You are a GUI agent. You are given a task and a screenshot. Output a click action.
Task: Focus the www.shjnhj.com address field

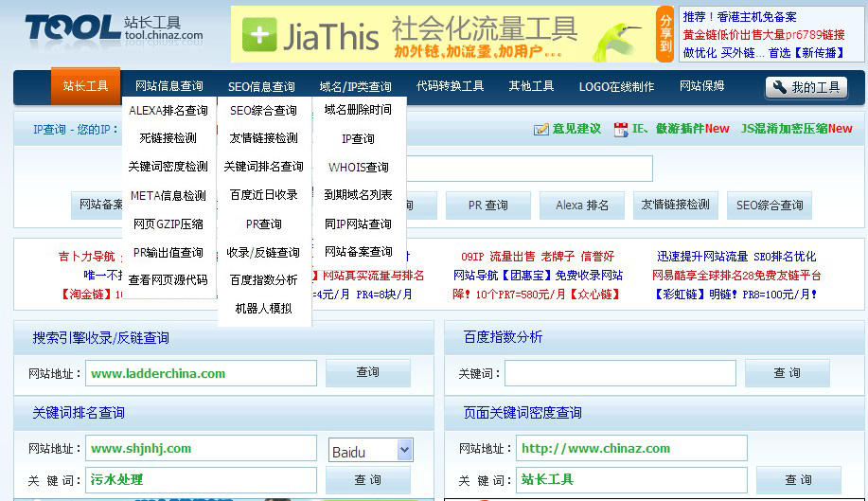[201, 448]
